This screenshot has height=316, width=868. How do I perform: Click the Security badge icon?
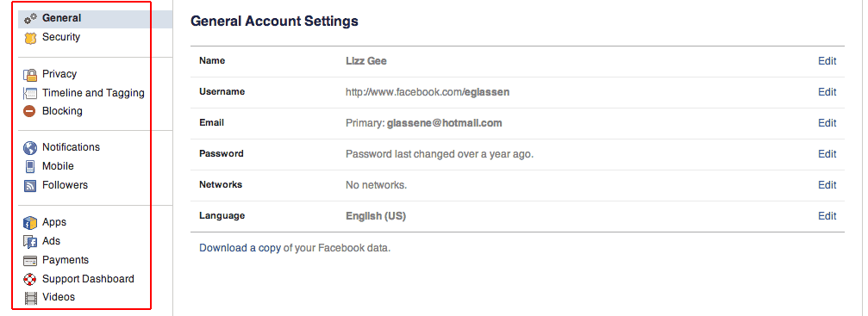point(30,38)
